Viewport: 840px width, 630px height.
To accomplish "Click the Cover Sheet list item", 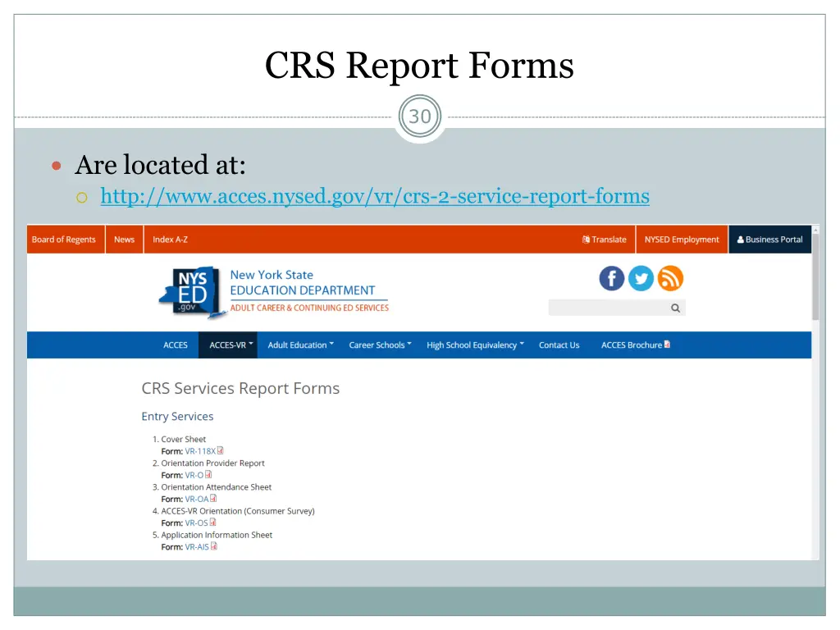I will pyautogui.click(x=183, y=440).
